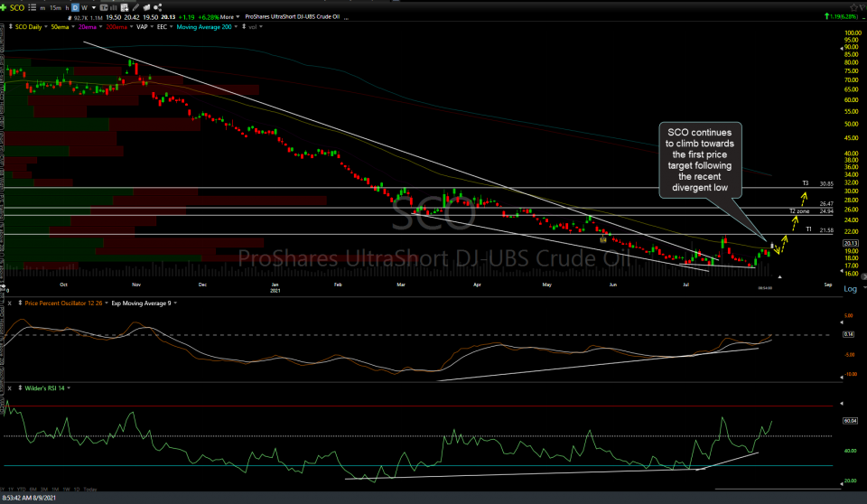This screenshot has width=867, height=504.
Task: Select the 3M time span
Action: pos(44,489)
